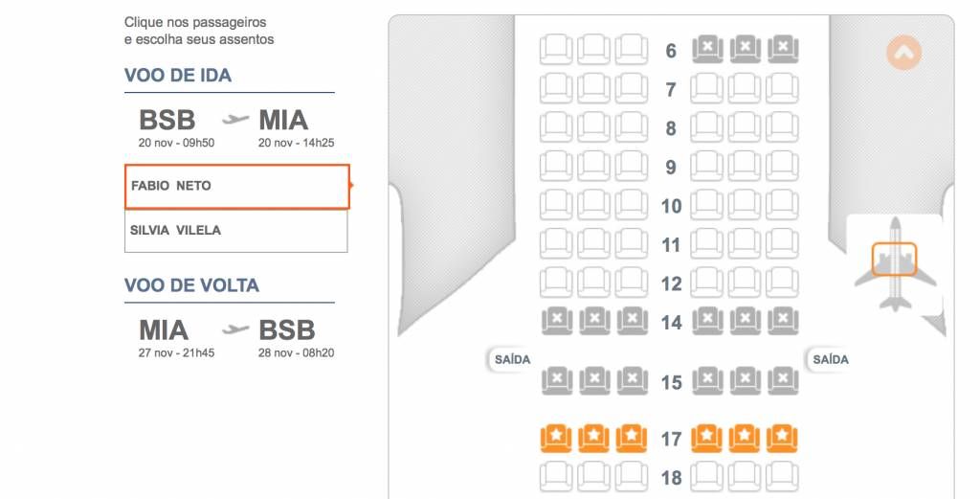Select the window seat in row 7, far left
This screenshot has height=499, width=980.
(556, 89)
